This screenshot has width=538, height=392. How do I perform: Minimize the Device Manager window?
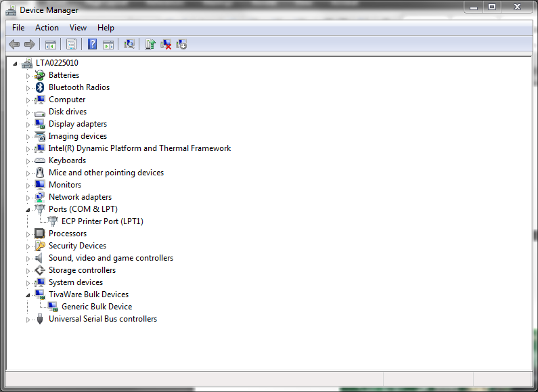(474, 7)
